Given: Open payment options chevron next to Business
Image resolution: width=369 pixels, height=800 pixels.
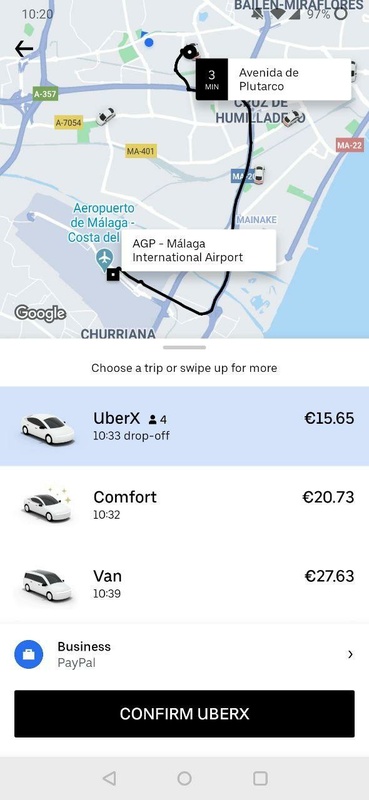Looking at the screenshot, I should coord(350,654).
